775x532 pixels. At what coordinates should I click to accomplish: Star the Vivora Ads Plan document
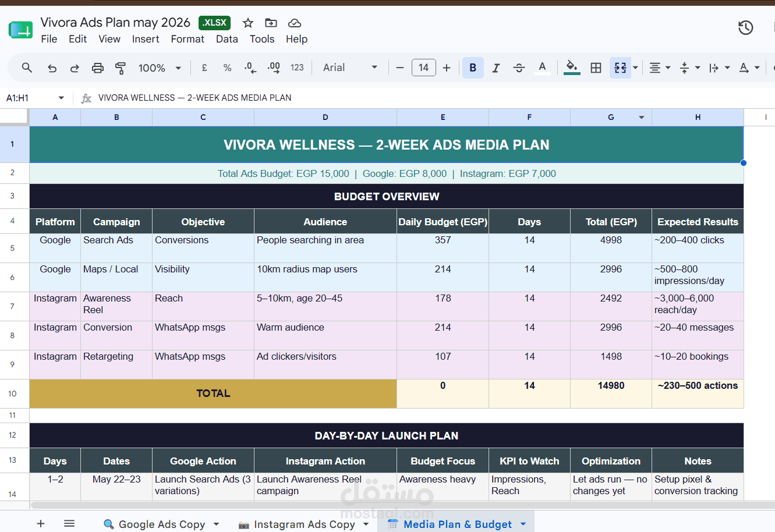(x=248, y=23)
